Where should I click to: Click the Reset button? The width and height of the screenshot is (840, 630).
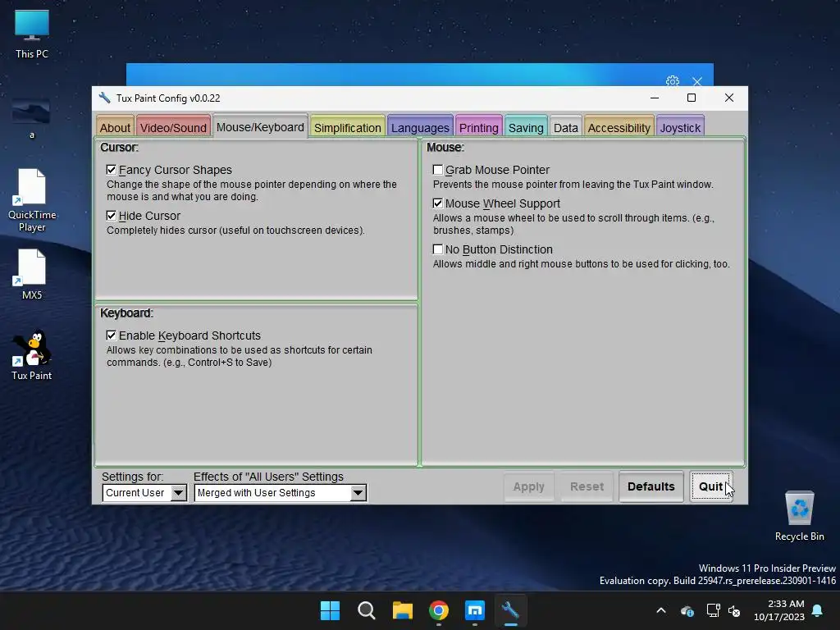587,486
